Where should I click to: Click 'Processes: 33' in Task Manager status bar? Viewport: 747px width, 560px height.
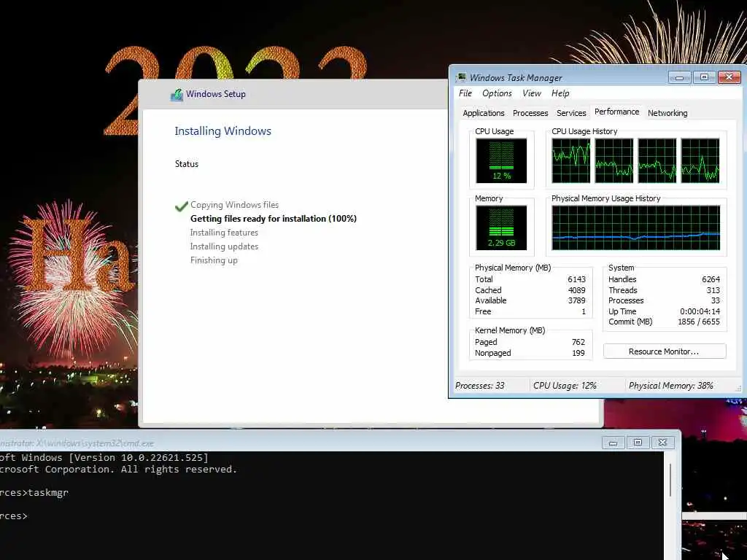[480, 386]
